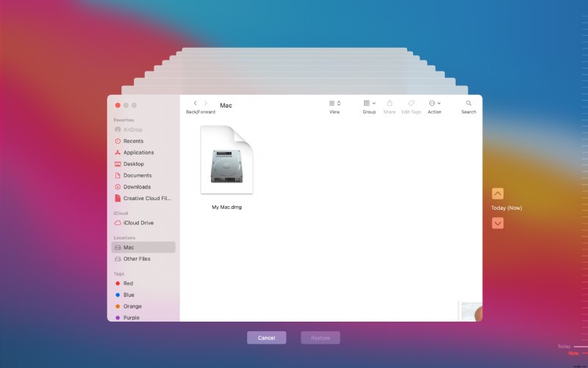This screenshot has height=368, width=588.
Task: Click the iCloud section header
Action: (121, 213)
